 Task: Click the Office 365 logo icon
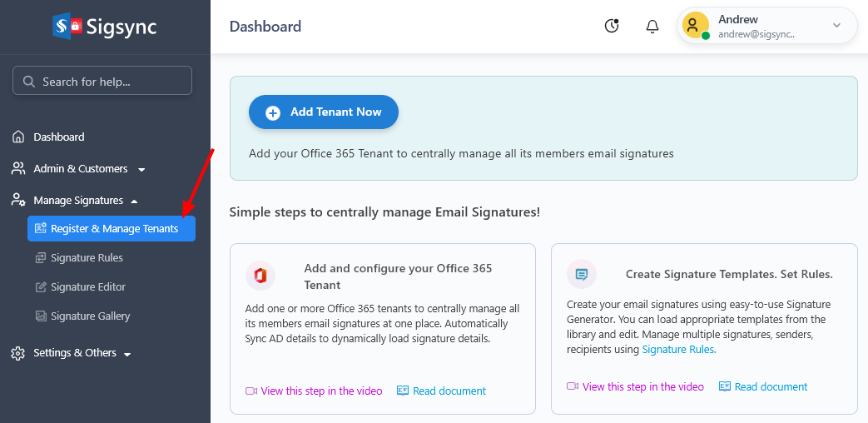click(260, 276)
